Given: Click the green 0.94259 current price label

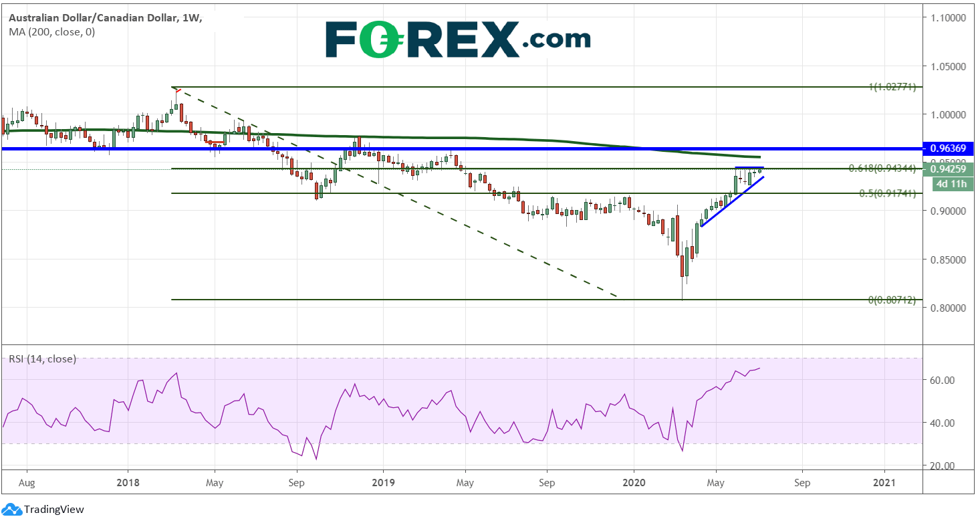Looking at the screenshot, I should (949, 169).
